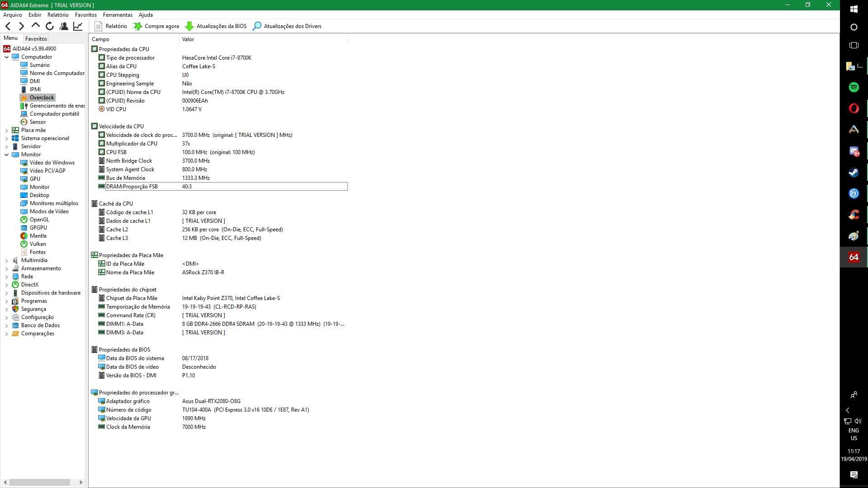Open user icon in the toolbar
This screenshot has height=488, width=868.
click(64, 26)
